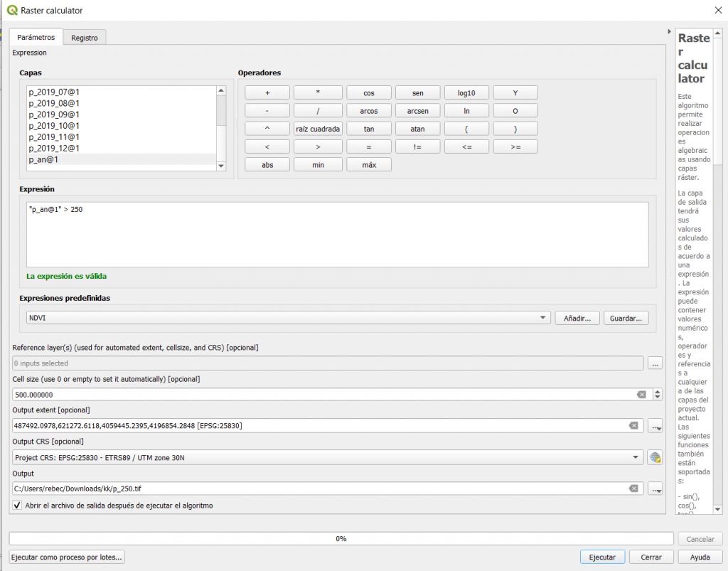Clear the Cell size value
This screenshot has width=728, height=571.
[641, 395]
